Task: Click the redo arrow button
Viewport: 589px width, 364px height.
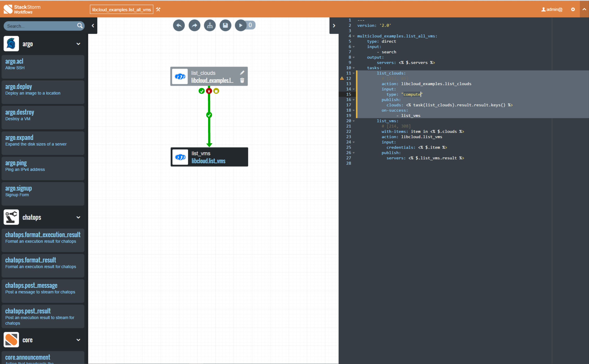Action: click(x=194, y=25)
